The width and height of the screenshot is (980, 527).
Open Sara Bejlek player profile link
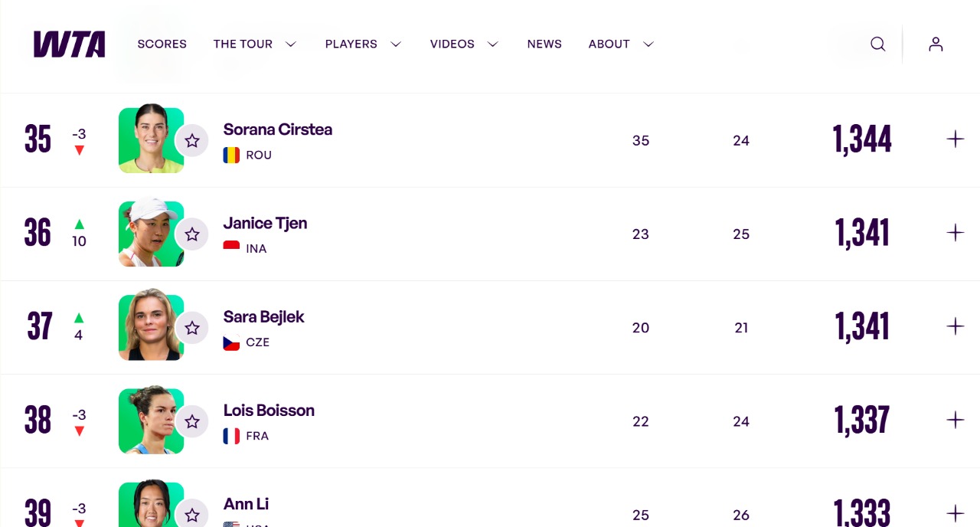(263, 317)
